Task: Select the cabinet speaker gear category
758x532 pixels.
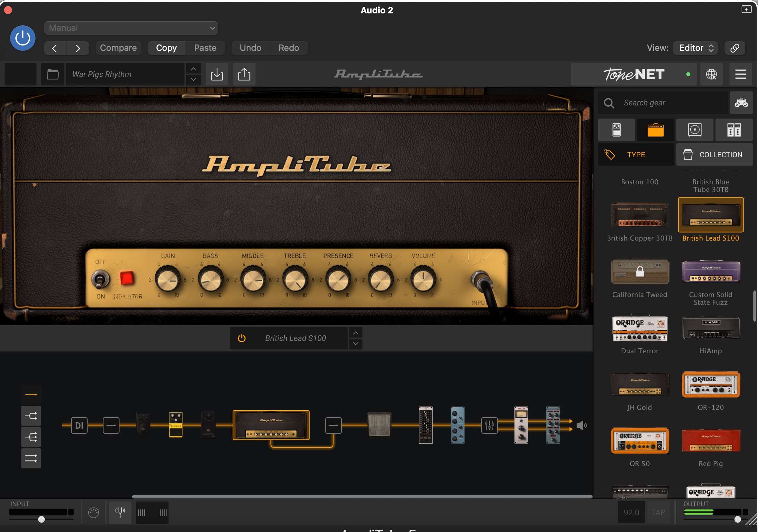Action: click(695, 130)
